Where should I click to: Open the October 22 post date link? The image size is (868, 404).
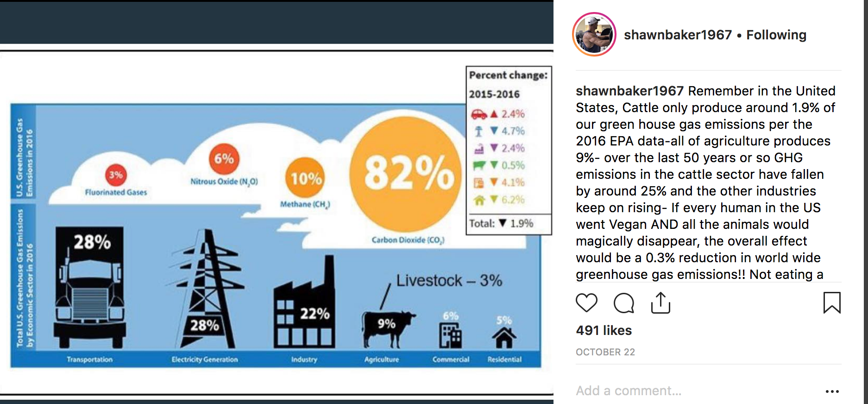click(x=605, y=352)
